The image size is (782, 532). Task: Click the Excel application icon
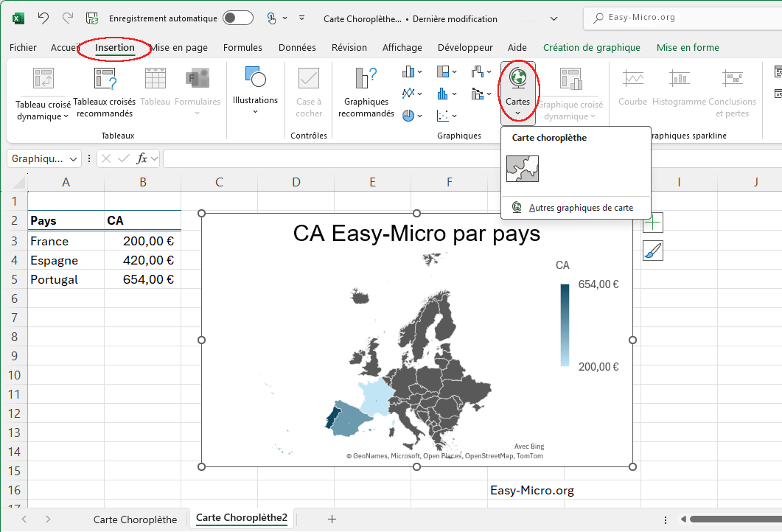point(18,19)
